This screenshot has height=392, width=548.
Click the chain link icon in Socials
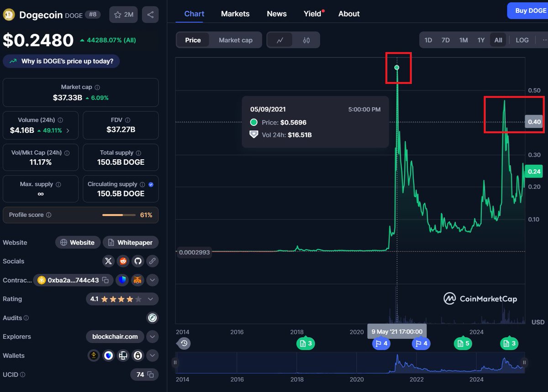pyautogui.click(x=152, y=261)
